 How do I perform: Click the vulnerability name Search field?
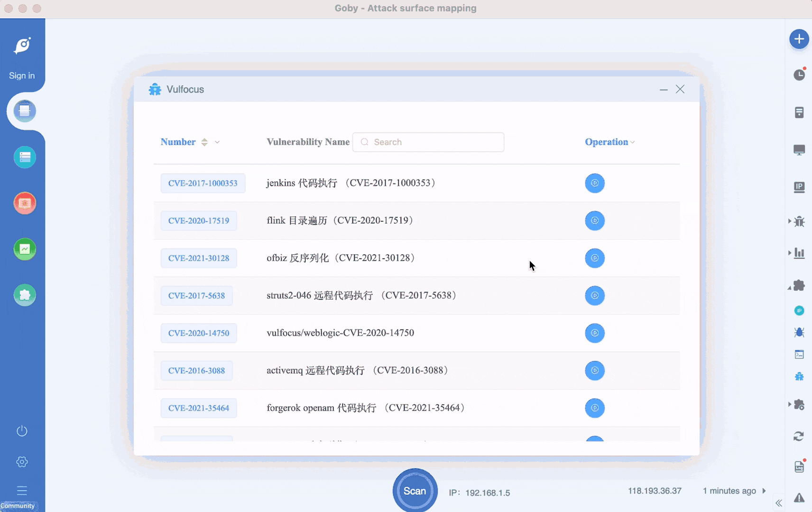(x=428, y=142)
